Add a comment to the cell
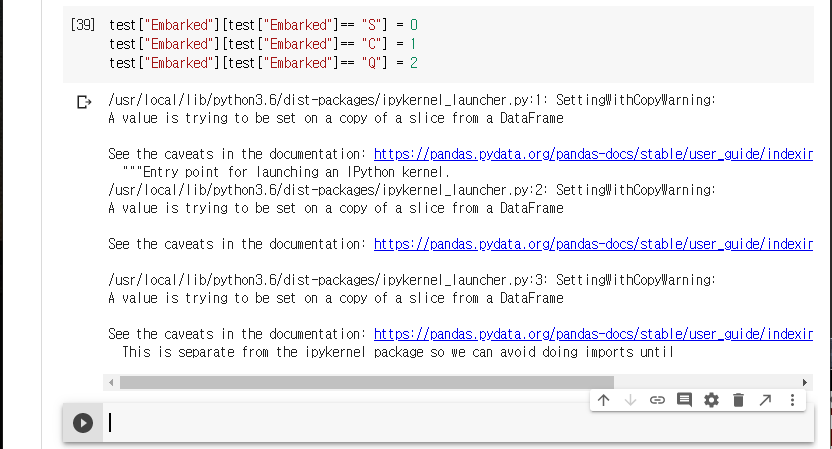The image size is (832, 449). tap(684, 400)
